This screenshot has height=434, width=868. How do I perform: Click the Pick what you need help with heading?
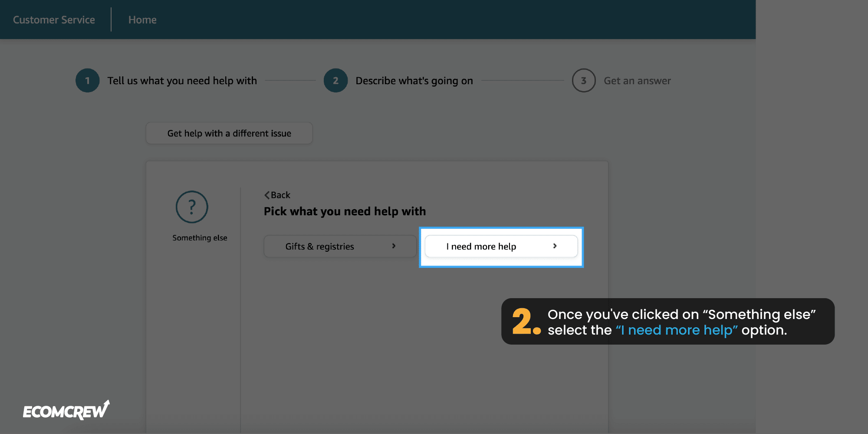tap(345, 211)
